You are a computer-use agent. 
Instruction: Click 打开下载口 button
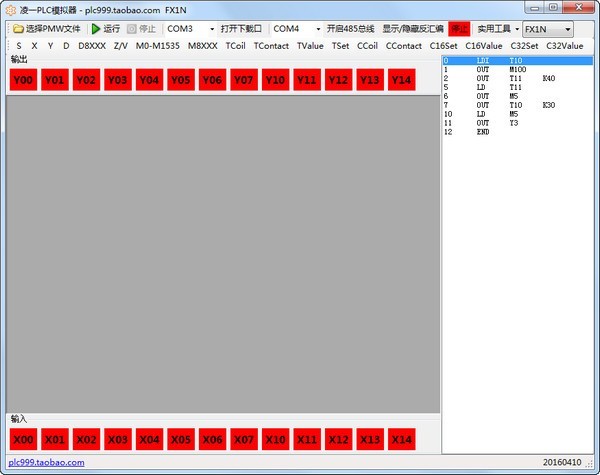241,29
